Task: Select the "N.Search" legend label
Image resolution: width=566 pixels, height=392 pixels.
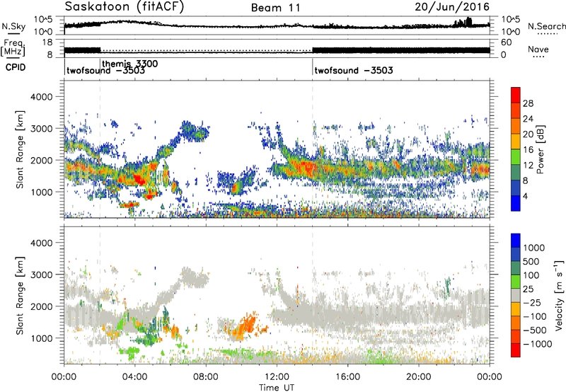Action: [546, 26]
